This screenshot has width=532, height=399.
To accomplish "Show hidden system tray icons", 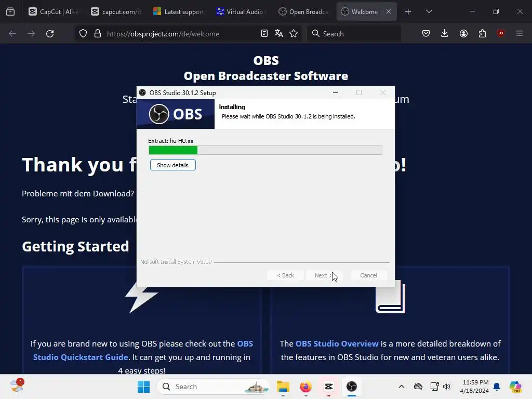I will click(x=402, y=387).
